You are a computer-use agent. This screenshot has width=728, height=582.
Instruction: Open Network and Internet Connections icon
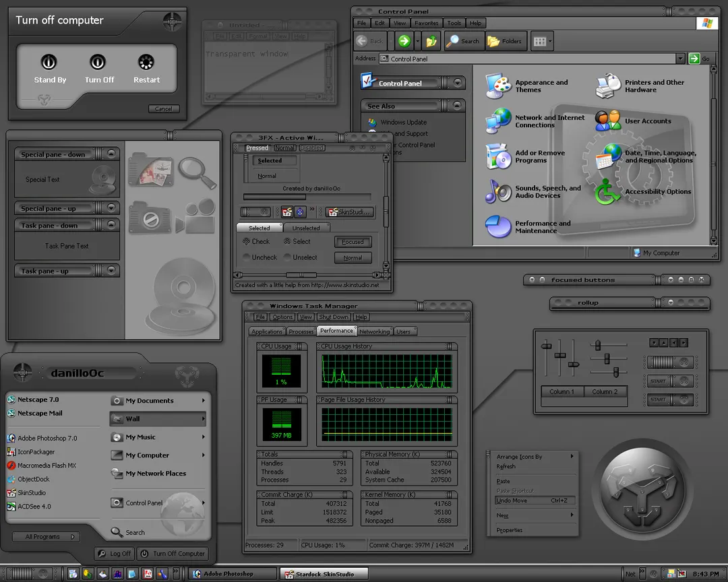coord(498,121)
